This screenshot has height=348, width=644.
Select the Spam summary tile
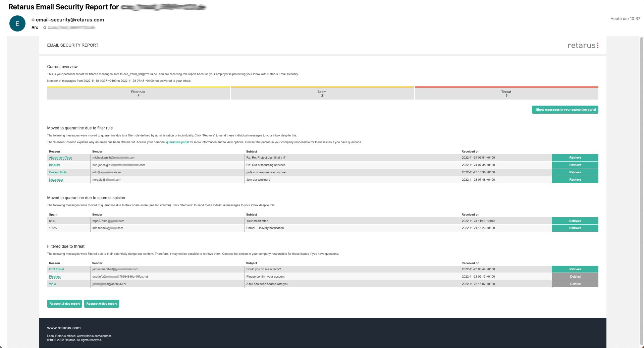(322, 93)
